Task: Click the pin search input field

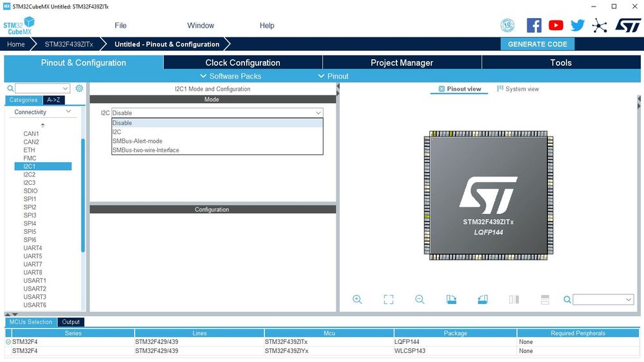Action: tap(599, 300)
